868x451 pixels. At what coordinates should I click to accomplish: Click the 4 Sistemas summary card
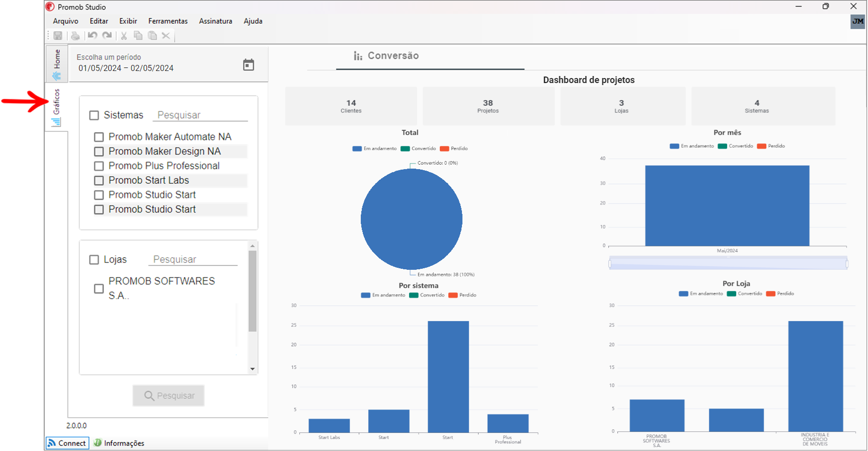tap(763, 106)
